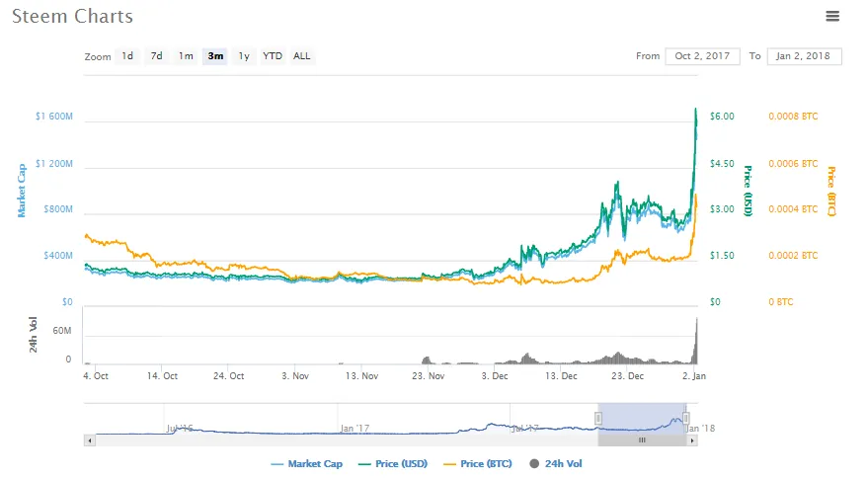Click the Market Cap axis title
The image size is (868, 479).
coord(22,191)
